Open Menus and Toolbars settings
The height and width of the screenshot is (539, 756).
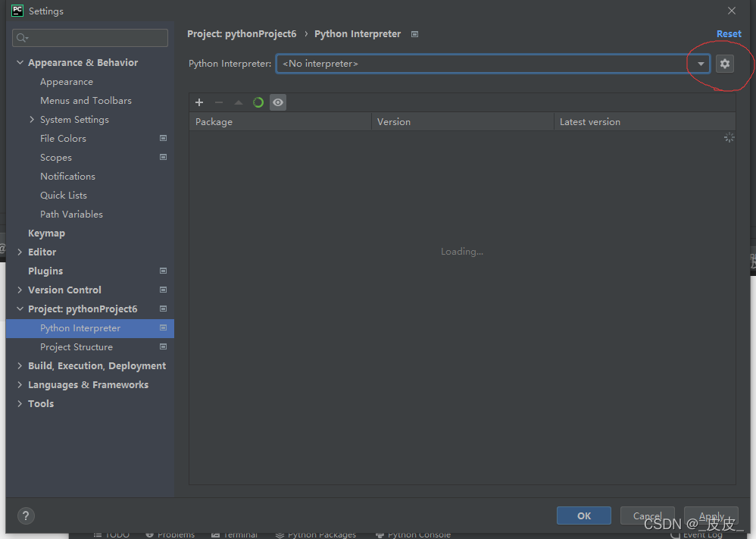pyautogui.click(x=86, y=101)
